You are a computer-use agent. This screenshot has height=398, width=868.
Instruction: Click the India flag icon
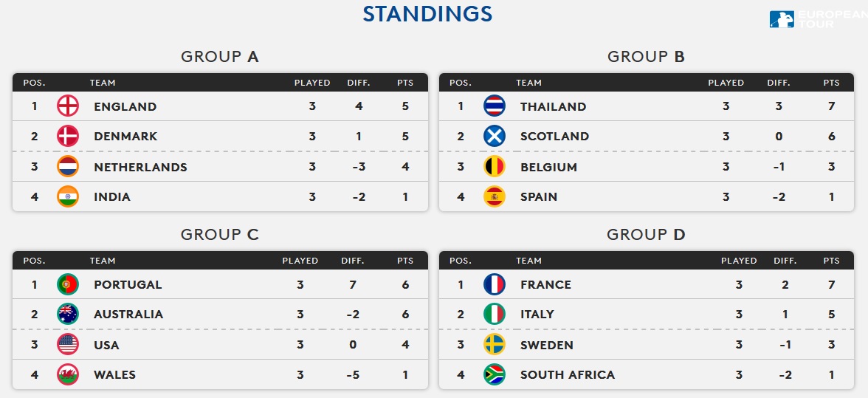click(68, 196)
